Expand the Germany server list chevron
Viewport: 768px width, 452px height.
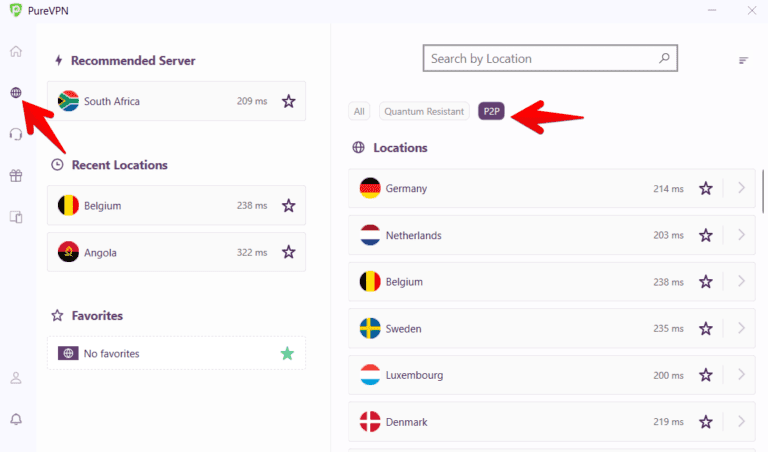pyautogui.click(x=741, y=188)
